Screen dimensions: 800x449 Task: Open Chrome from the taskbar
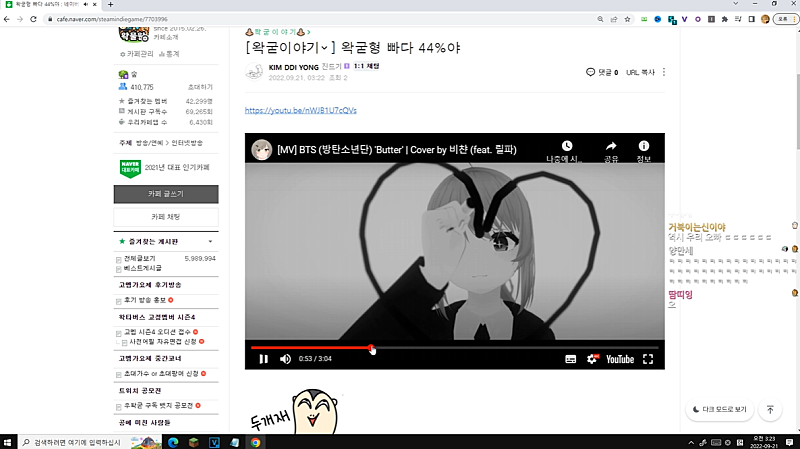point(255,442)
